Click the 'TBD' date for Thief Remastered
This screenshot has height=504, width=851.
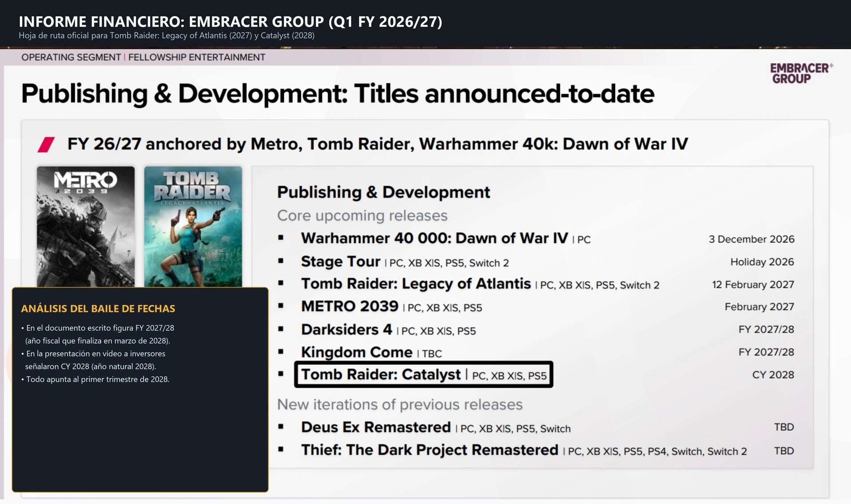click(x=784, y=451)
